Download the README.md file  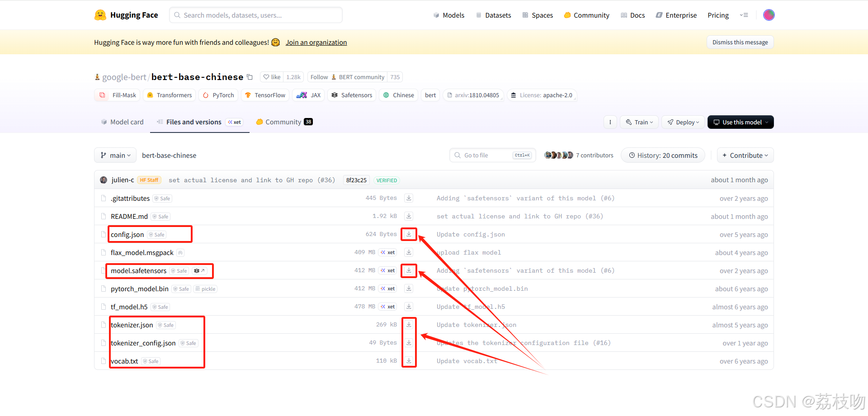click(x=409, y=216)
